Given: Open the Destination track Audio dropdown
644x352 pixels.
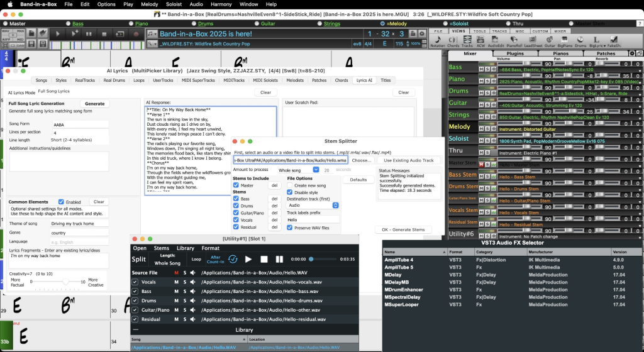Looking at the screenshot, I should click(313, 205).
